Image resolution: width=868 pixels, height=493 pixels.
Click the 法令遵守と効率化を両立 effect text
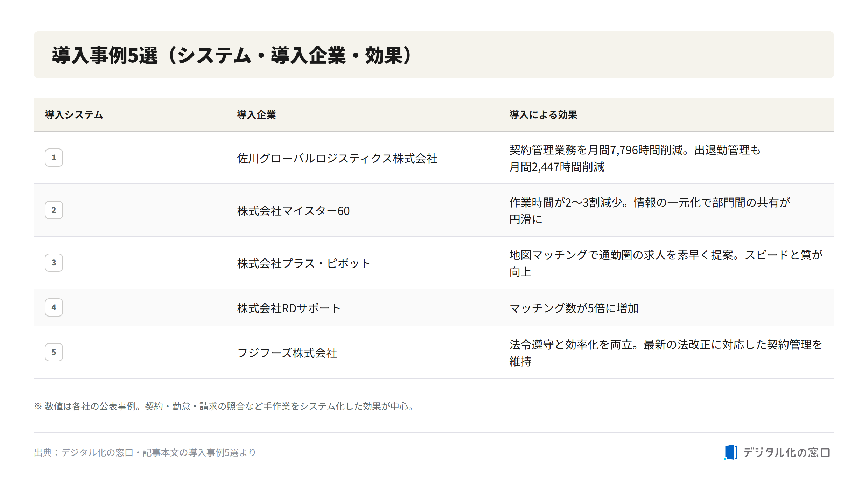pyautogui.click(x=666, y=353)
